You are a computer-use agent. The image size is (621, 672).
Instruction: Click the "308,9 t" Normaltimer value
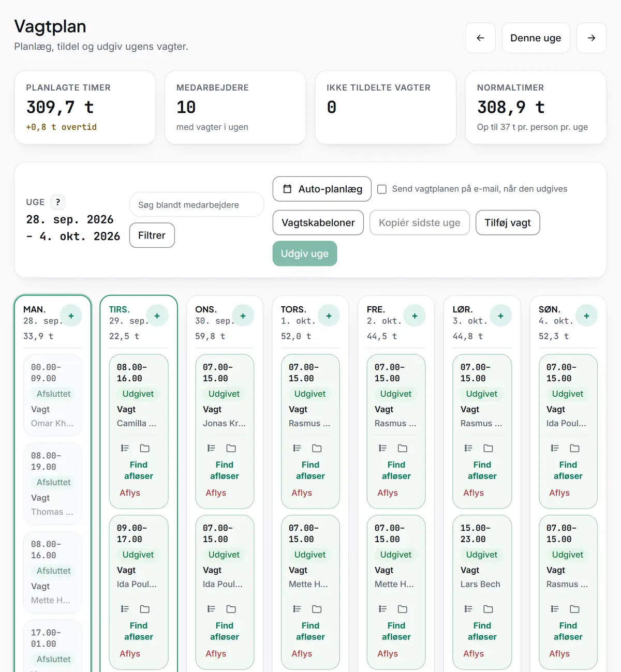511,107
